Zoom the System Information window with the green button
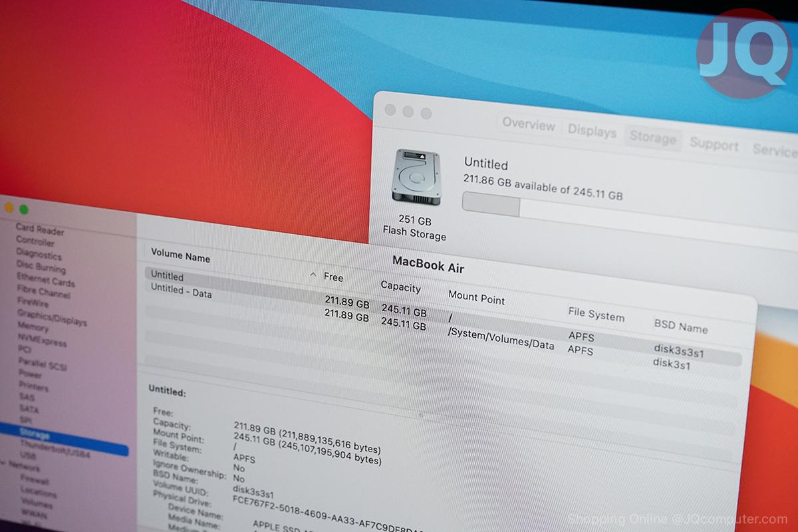Screen dimensions: 798x532 [24, 210]
